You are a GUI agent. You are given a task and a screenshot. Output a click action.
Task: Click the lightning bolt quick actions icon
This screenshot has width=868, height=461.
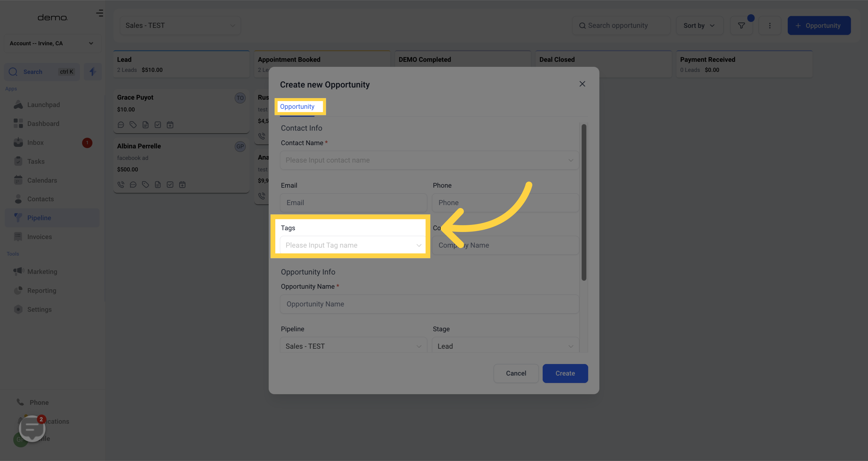[x=93, y=72]
